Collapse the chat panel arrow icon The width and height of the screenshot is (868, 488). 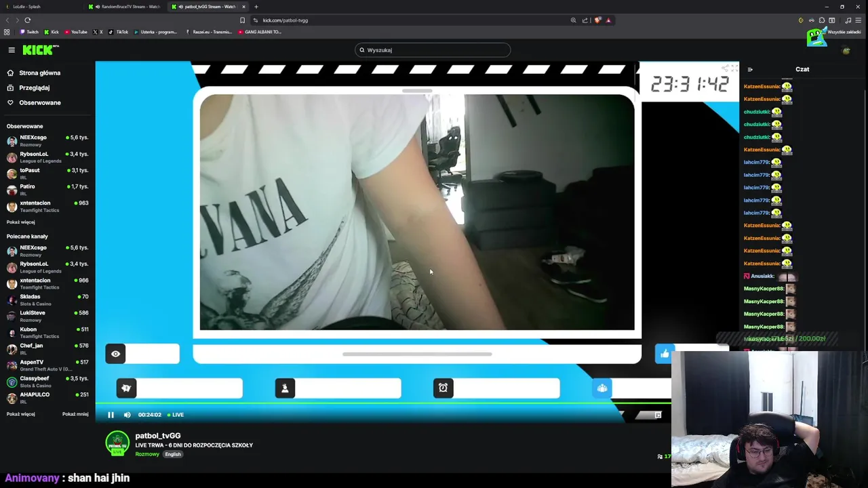click(x=750, y=69)
